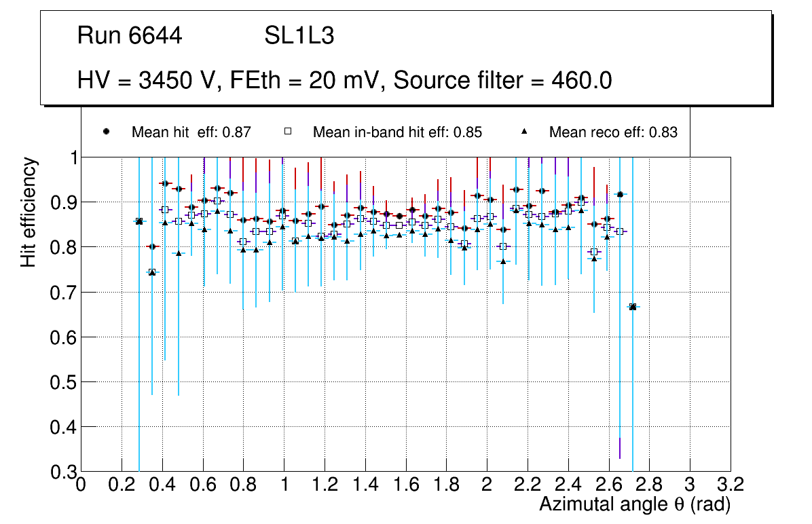Screen dimensions: 812x524
Task: Click the open square marker in the legend
Action: pos(287,132)
